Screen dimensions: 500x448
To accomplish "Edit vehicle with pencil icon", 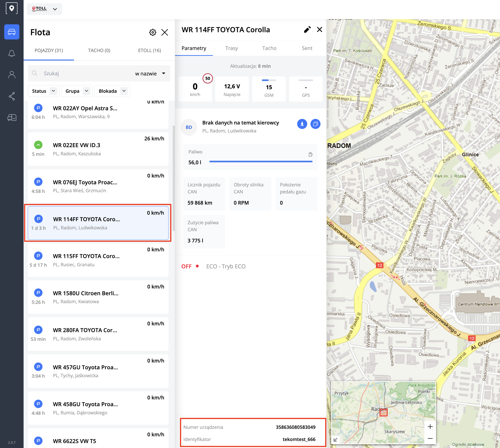I will coord(307,29).
